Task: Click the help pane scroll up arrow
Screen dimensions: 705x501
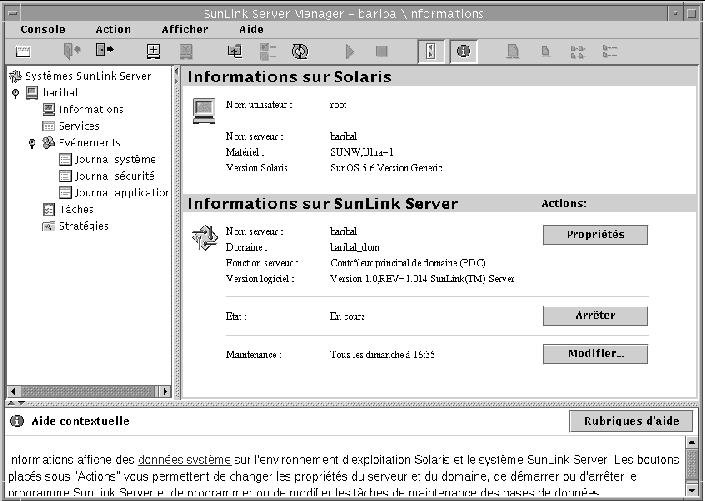Action: pyautogui.click(x=692, y=443)
